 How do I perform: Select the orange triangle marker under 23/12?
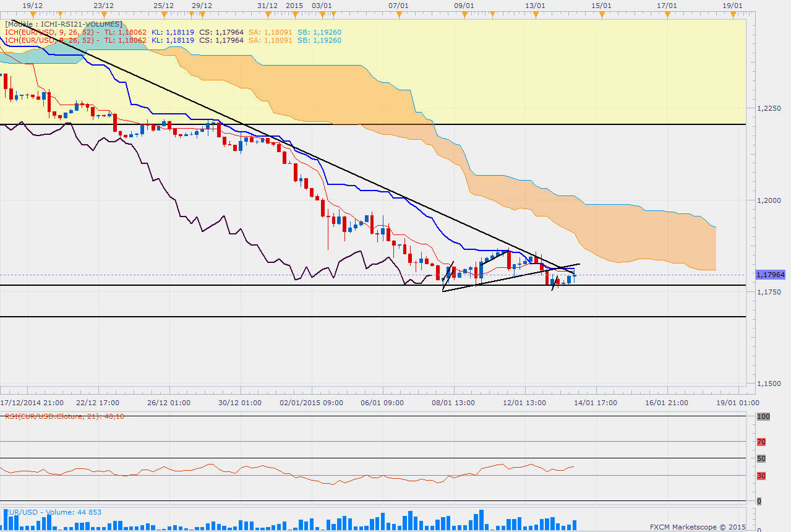pyautogui.click(x=104, y=12)
